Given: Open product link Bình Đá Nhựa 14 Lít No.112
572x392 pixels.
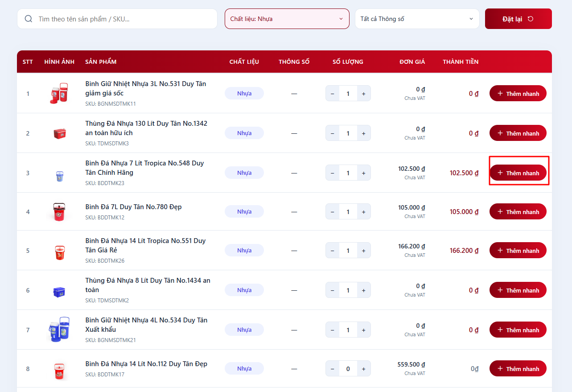Looking at the screenshot, I should 146,364.
